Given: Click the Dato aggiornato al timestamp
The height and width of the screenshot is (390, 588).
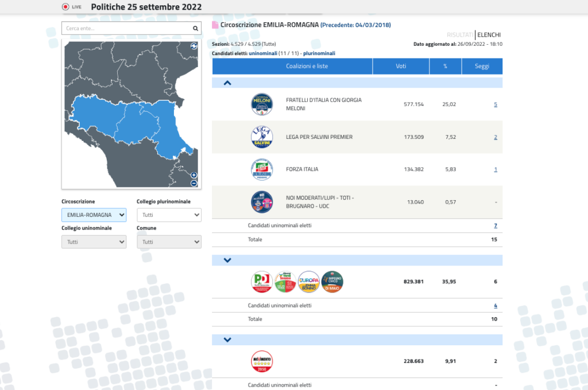Looking at the screenshot, I should (458, 44).
